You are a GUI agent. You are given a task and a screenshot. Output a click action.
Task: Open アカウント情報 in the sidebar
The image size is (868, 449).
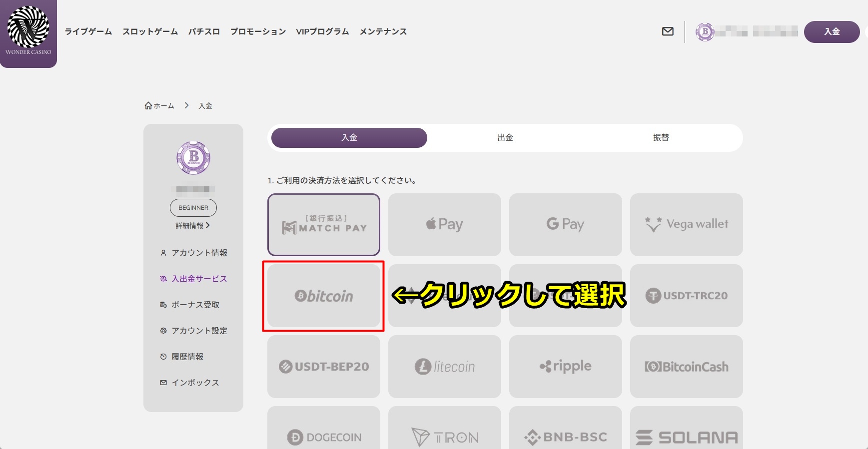(x=193, y=253)
